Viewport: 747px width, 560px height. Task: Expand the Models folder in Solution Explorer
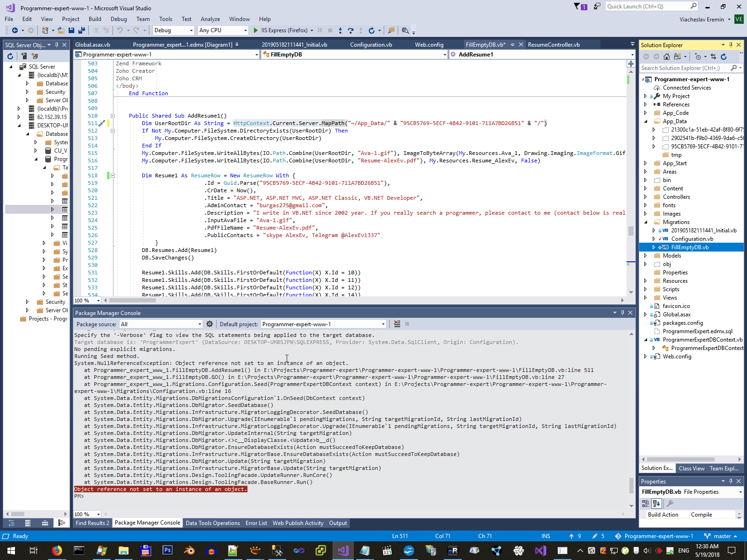coord(646,256)
